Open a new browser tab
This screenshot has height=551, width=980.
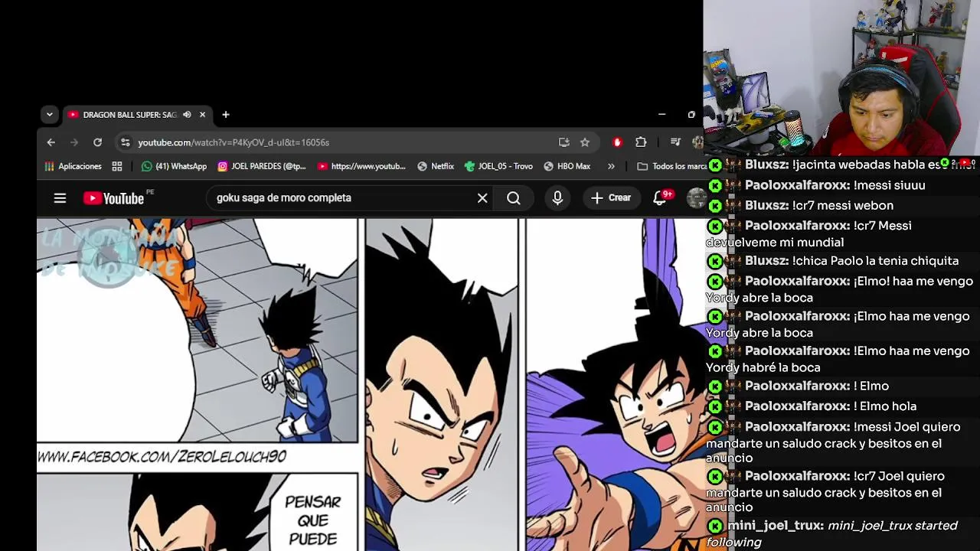[x=225, y=115]
